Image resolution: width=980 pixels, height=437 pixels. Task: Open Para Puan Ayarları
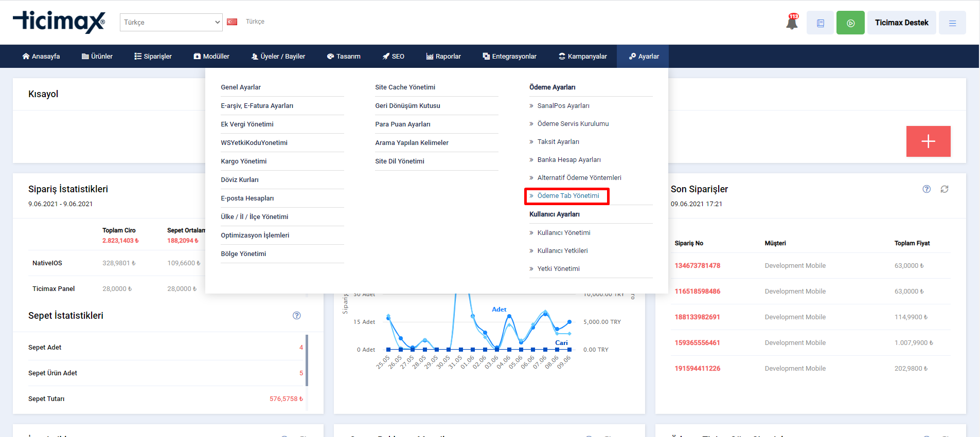tap(403, 124)
